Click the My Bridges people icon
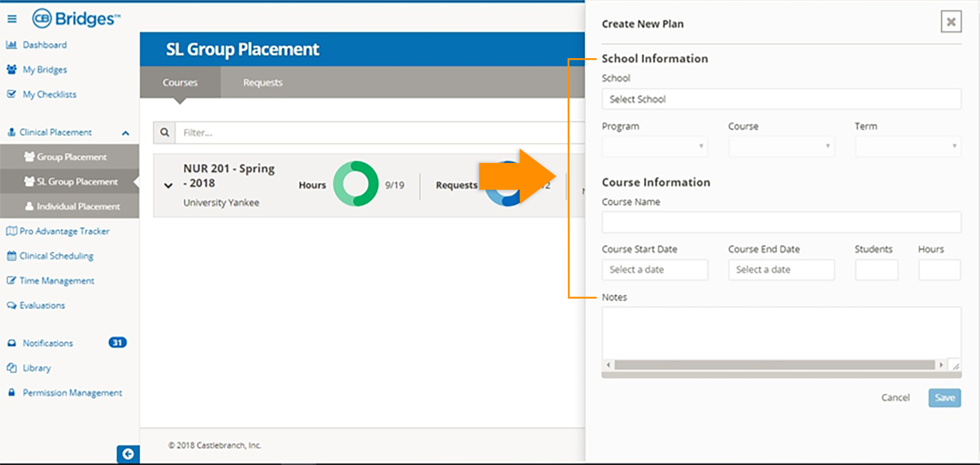 point(11,69)
